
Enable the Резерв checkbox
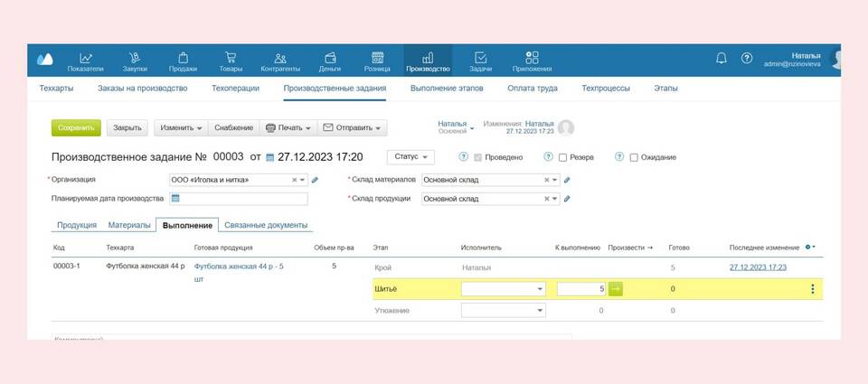(562, 157)
